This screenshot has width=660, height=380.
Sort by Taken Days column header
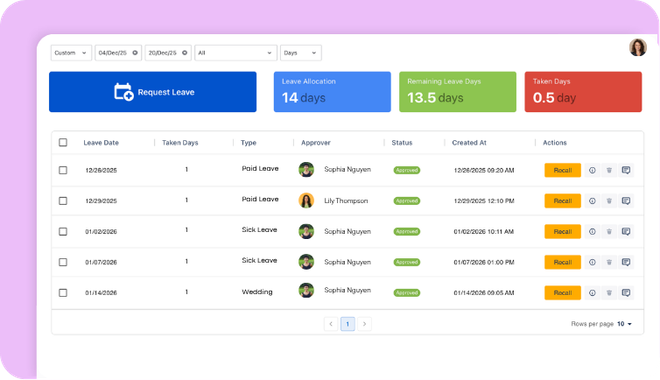(x=180, y=143)
